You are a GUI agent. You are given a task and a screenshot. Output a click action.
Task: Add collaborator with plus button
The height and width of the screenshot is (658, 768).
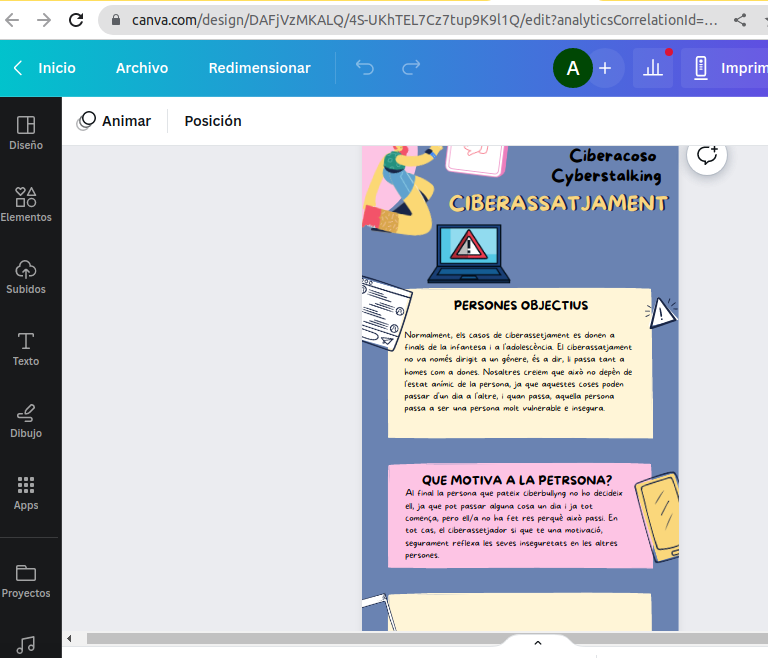click(x=605, y=68)
